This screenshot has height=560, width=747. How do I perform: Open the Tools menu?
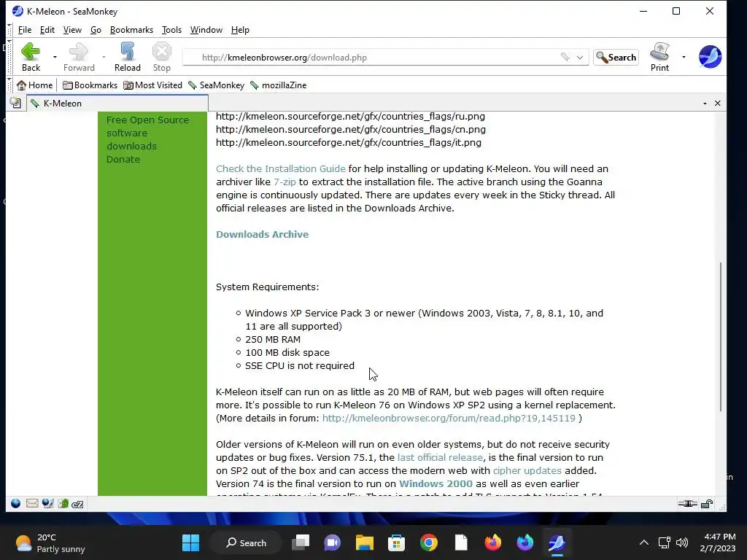[171, 29]
